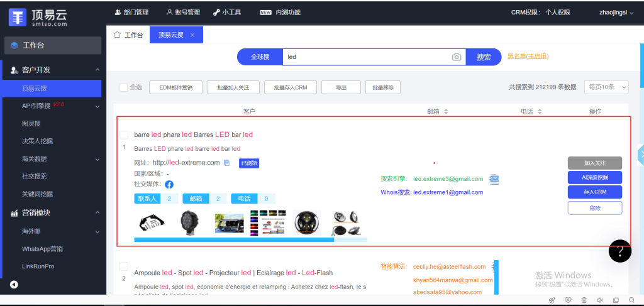Close the 顶易云搜 tab
The height and width of the screenshot is (306, 644).
tap(192, 35)
